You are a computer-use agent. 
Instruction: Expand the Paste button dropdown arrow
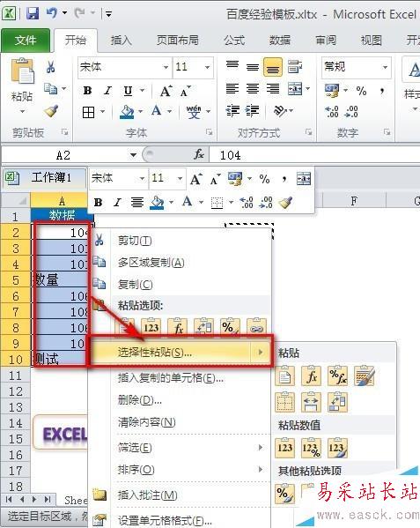(x=22, y=111)
